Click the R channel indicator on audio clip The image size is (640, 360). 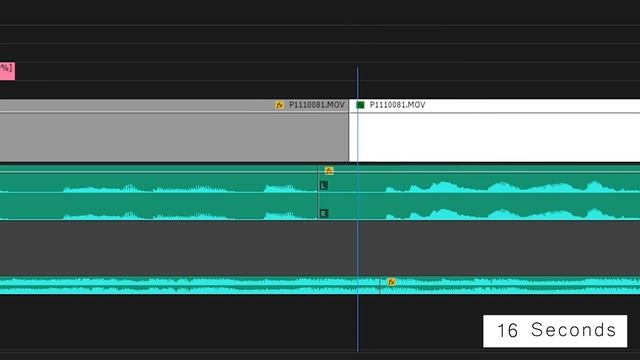coord(323,213)
